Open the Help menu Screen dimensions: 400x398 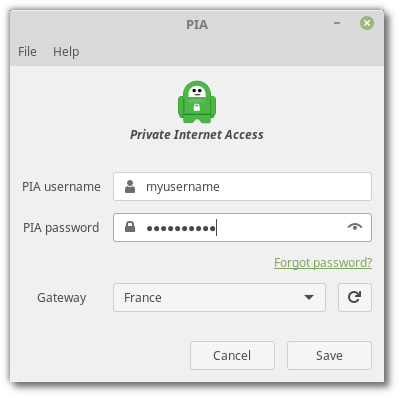click(x=66, y=52)
